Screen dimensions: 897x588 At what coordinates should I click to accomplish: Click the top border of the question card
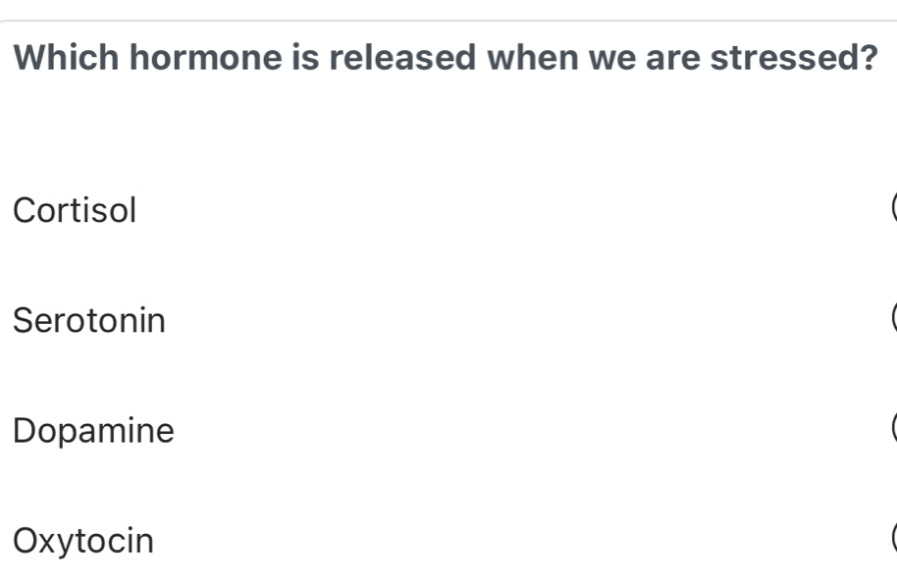click(447, 21)
